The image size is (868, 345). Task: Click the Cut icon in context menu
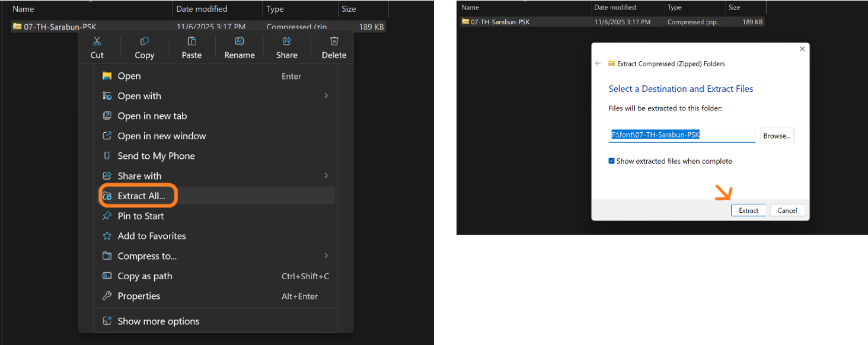[97, 41]
